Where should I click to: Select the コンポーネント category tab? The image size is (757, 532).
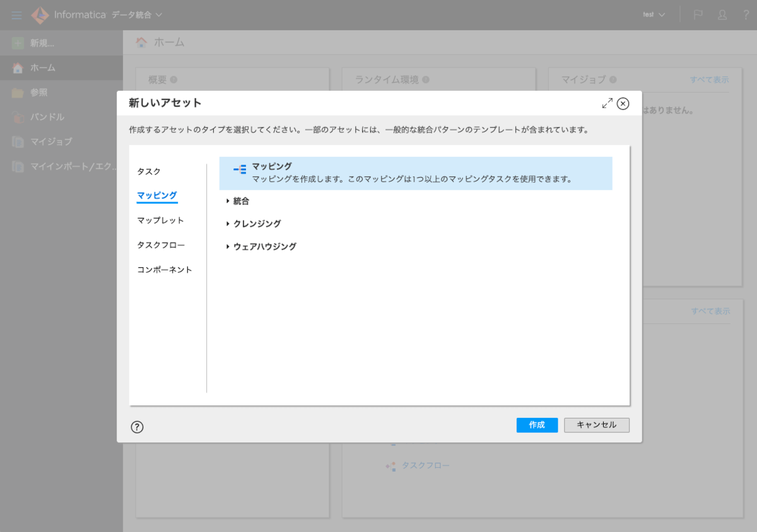point(165,270)
